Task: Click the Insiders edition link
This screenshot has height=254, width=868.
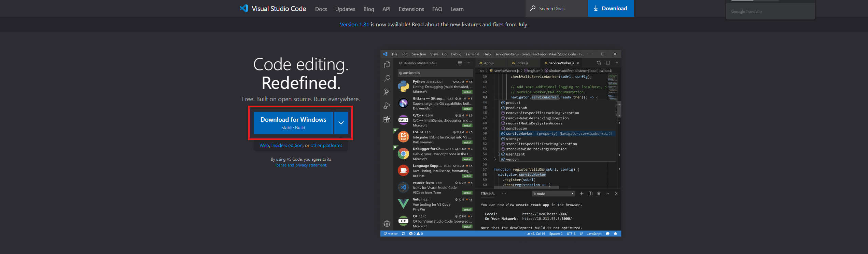Action: point(287,146)
